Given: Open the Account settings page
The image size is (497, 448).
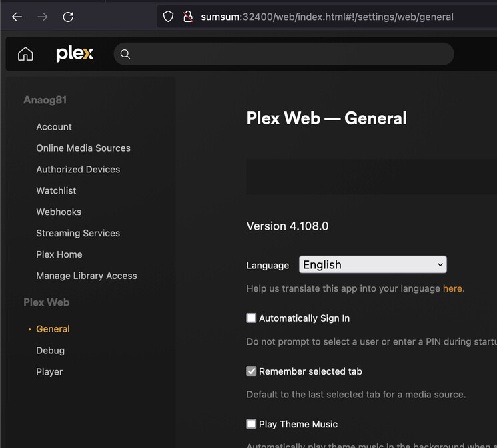Looking at the screenshot, I should point(54,127).
